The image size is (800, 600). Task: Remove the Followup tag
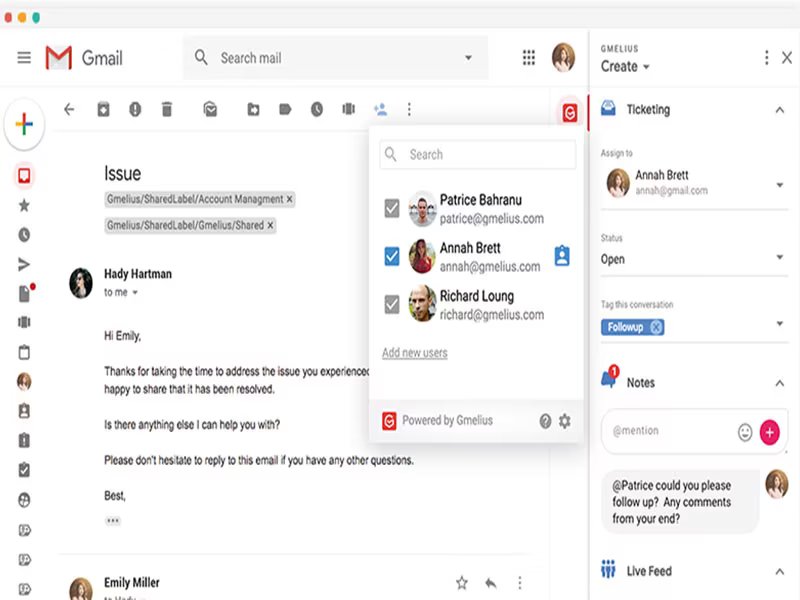657,327
